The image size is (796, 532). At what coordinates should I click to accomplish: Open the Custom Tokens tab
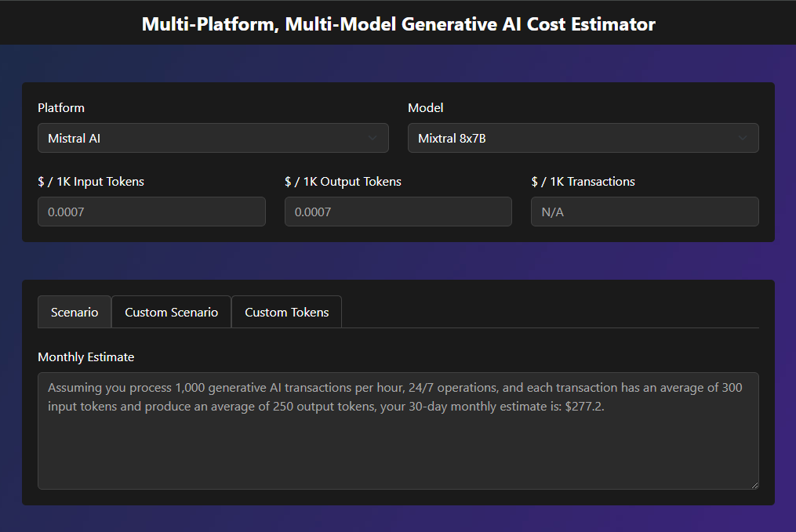pyautogui.click(x=286, y=311)
